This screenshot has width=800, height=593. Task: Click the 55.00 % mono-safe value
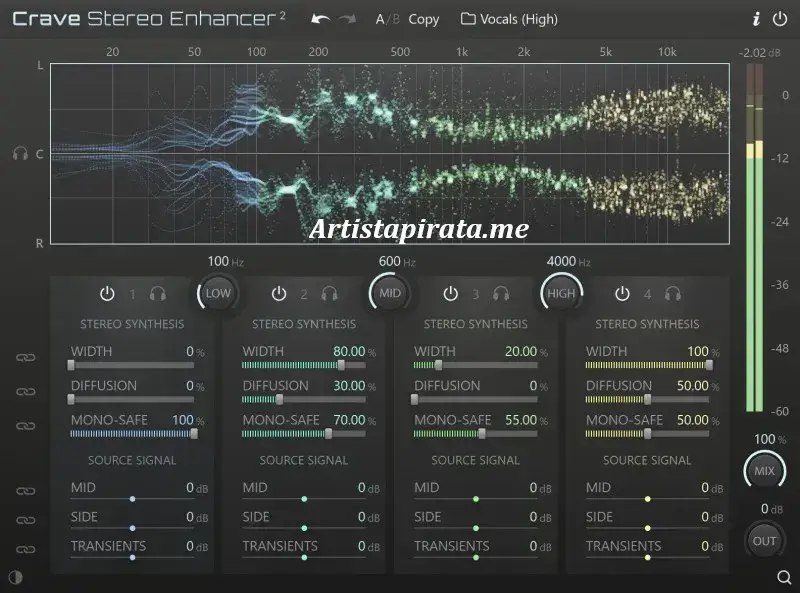click(526, 419)
